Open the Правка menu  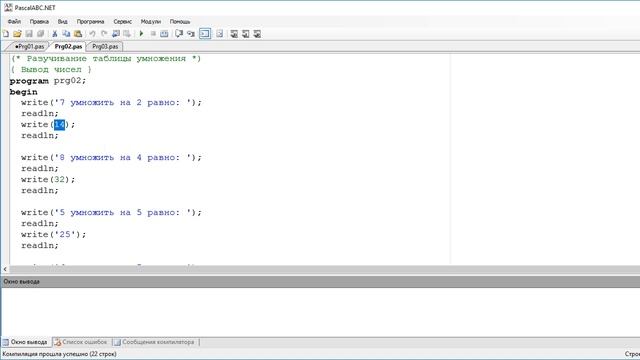click(39, 21)
